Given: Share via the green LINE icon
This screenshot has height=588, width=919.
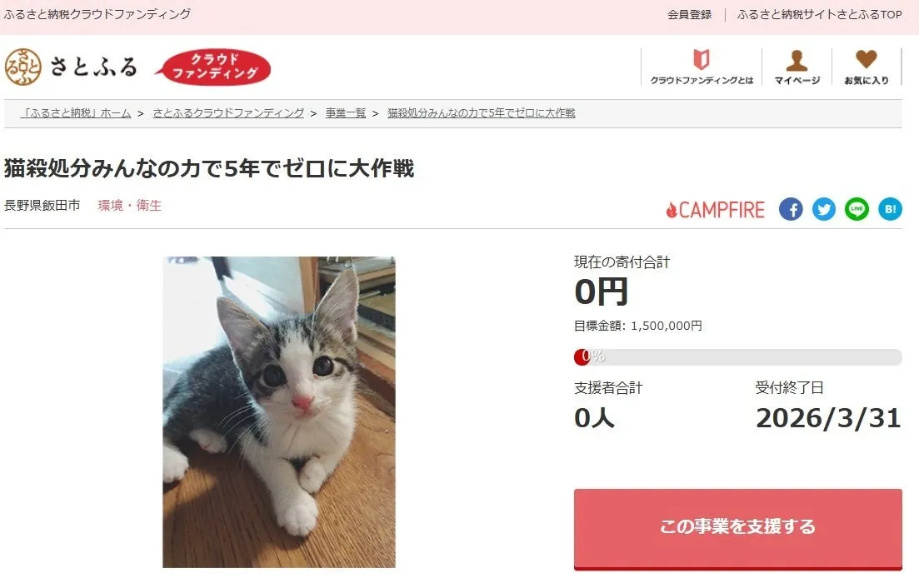Looking at the screenshot, I should 857,209.
